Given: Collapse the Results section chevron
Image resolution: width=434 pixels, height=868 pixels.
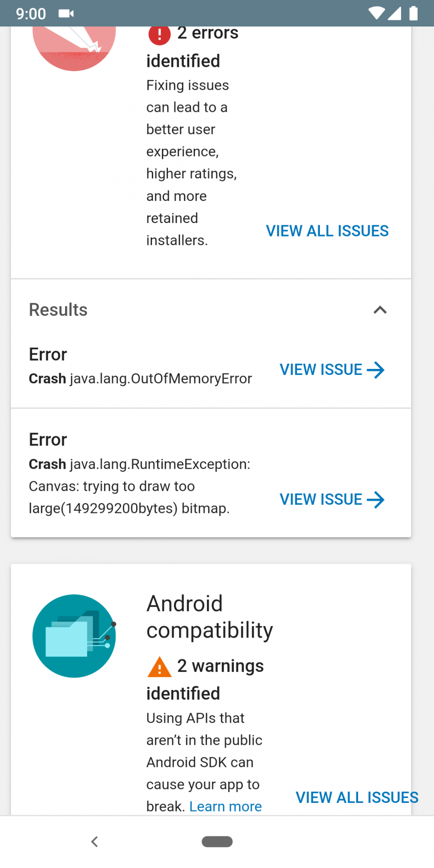Looking at the screenshot, I should pyautogui.click(x=380, y=310).
